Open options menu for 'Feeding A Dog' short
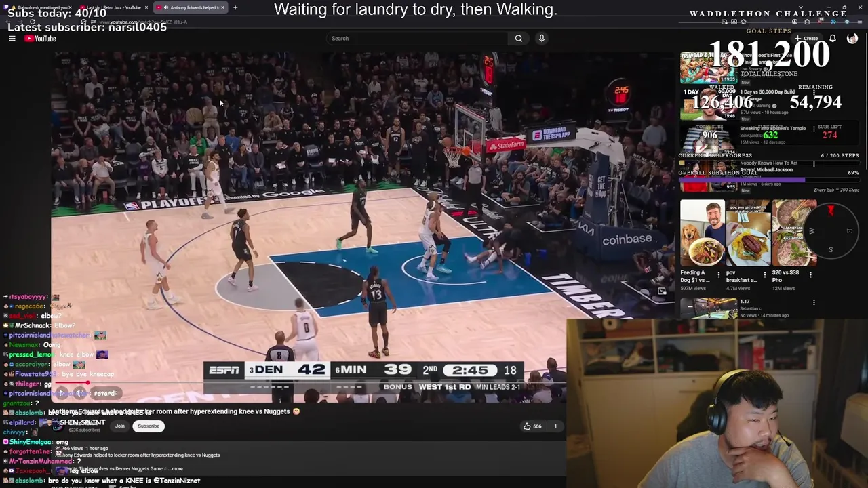 click(x=719, y=275)
